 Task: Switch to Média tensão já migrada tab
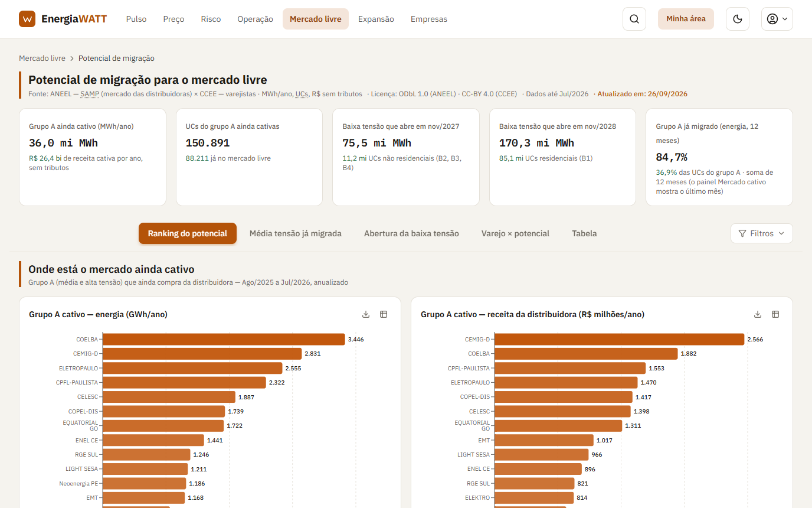[296, 233]
